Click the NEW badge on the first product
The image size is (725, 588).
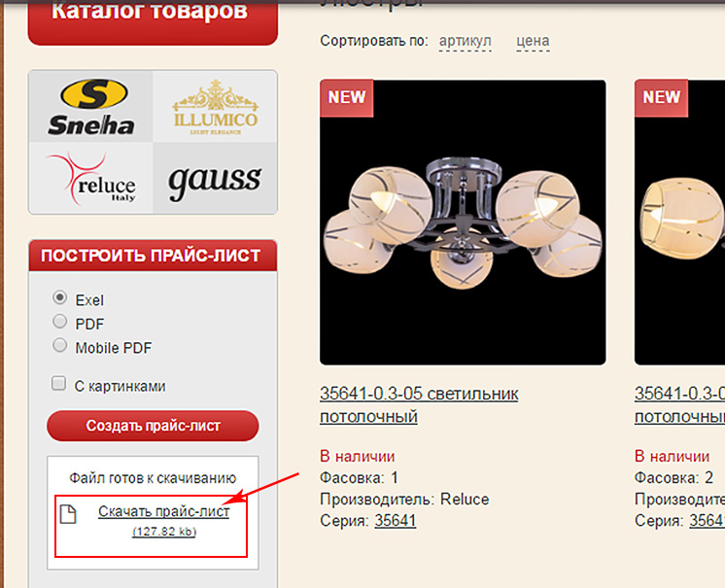pyautogui.click(x=346, y=98)
